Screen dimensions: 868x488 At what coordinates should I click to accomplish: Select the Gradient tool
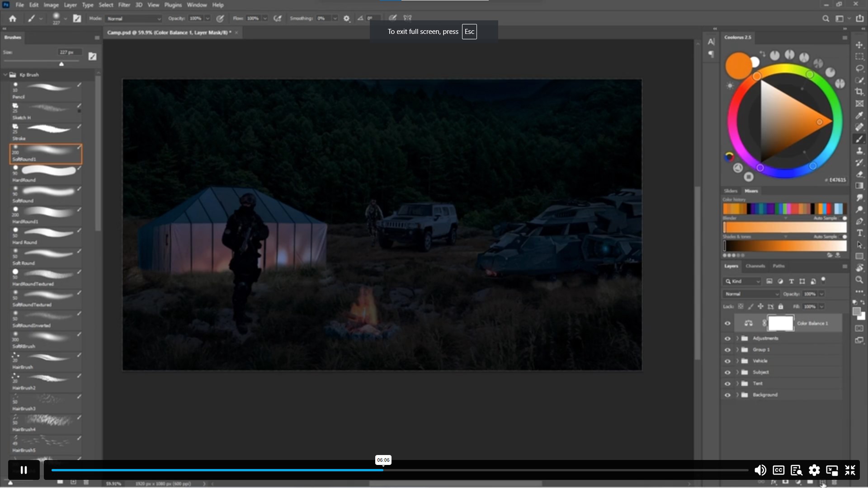tap(859, 186)
